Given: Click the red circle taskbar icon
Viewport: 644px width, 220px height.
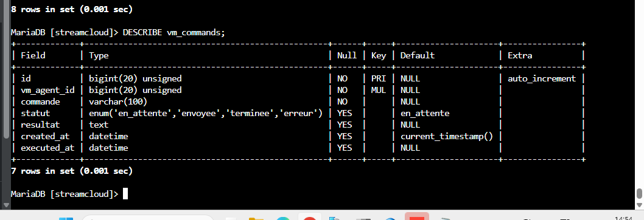Looking at the screenshot, I should click(x=309, y=218).
